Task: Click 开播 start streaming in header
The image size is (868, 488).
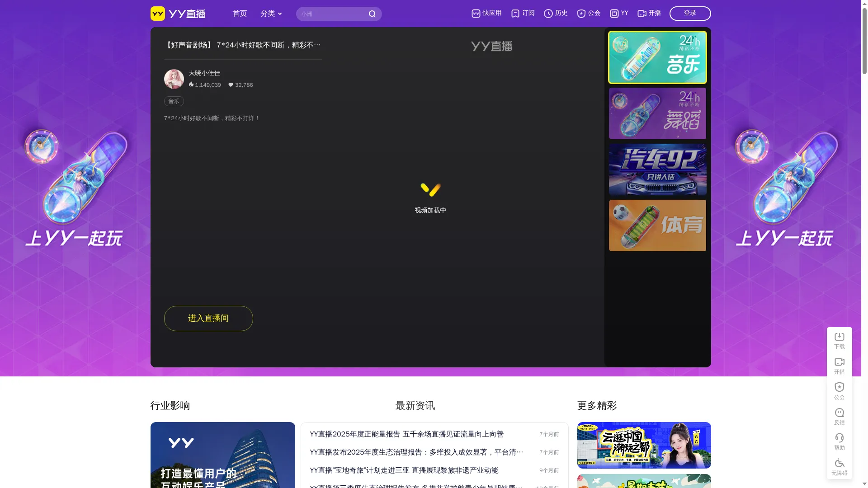Action: [649, 14]
